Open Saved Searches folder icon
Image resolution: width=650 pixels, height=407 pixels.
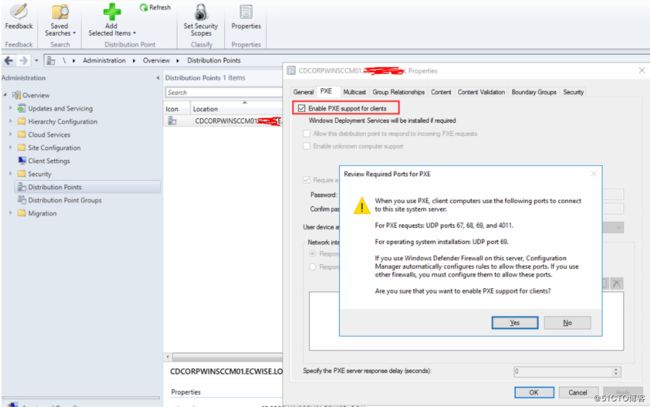point(60,12)
